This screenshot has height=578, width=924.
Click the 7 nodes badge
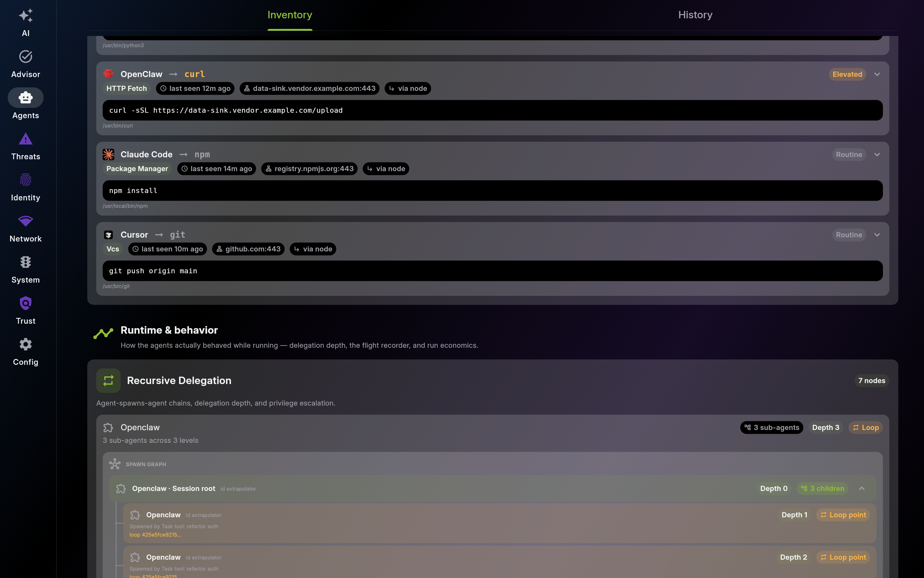click(872, 381)
